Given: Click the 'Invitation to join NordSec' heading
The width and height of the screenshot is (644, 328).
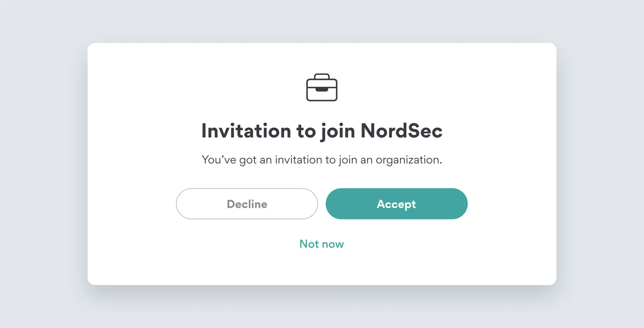Looking at the screenshot, I should point(322,131).
